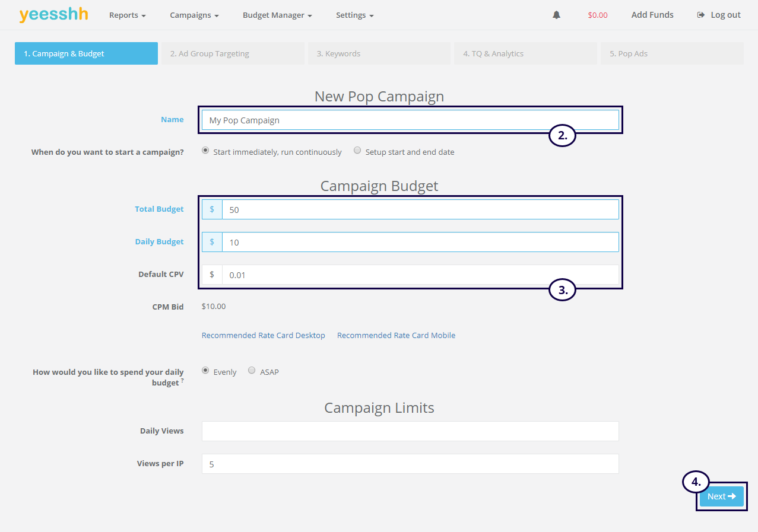Click the yeesshh logo
The height and width of the screenshot is (532, 758).
53,15
